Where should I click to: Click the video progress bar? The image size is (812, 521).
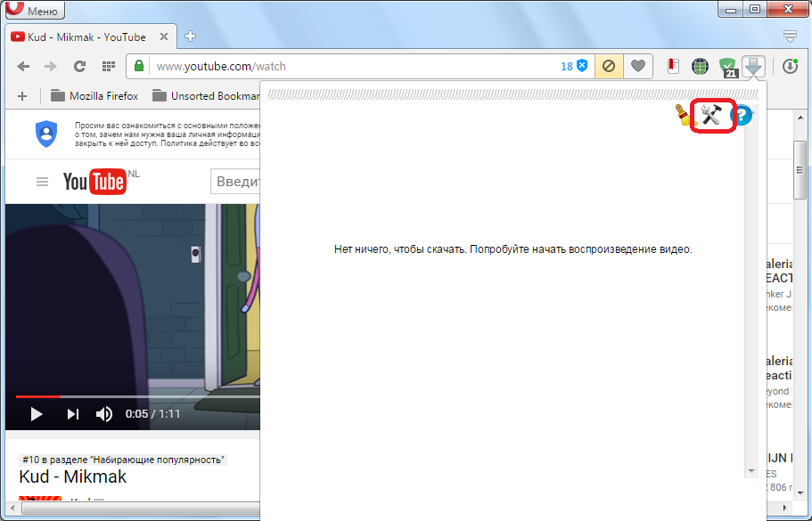(134, 396)
